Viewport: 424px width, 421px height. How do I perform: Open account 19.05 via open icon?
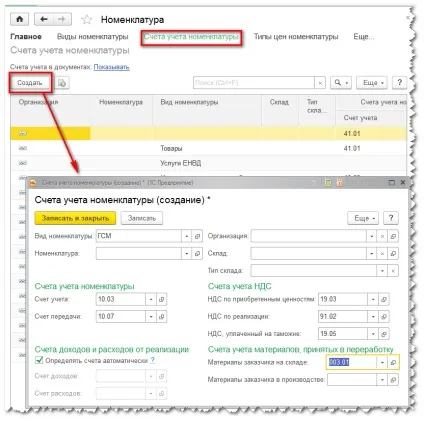pyautogui.click(x=384, y=334)
